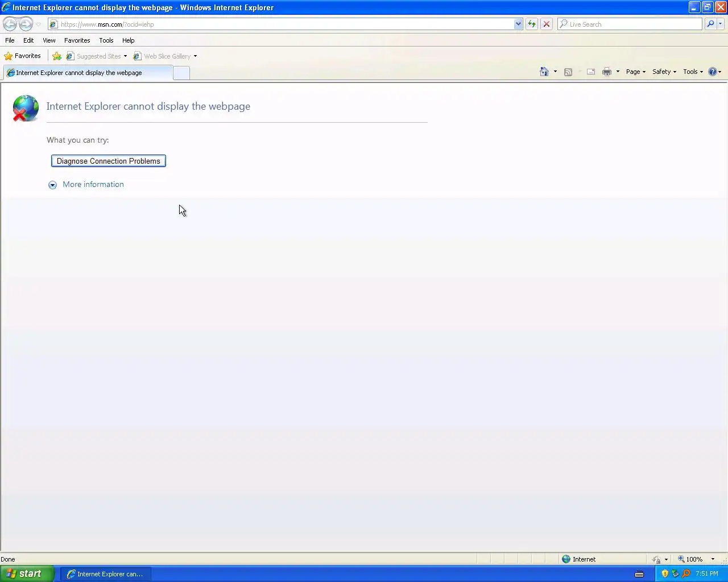Viewport: 728px width, 582px height.
Task: Click inside the Live Search box
Action: tap(630, 24)
